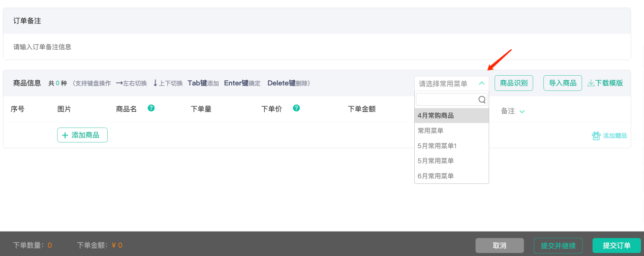Image resolution: width=644 pixels, height=256 pixels.
Task: Click the 提交并继续 button
Action: point(558,246)
